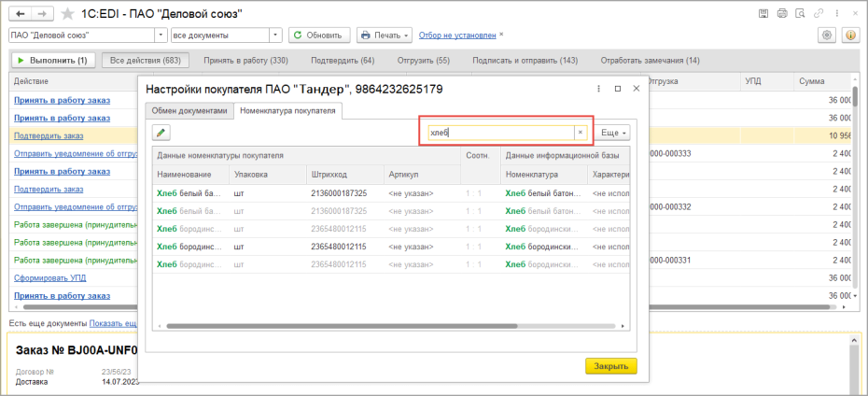The height and width of the screenshot is (396, 868).
Task: Click the green pencil edit button
Action: click(x=161, y=133)
